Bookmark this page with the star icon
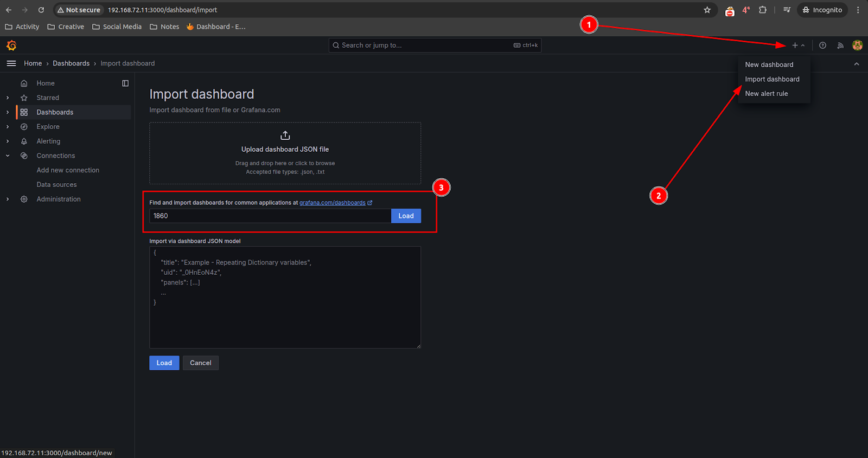 click(707, 10)
